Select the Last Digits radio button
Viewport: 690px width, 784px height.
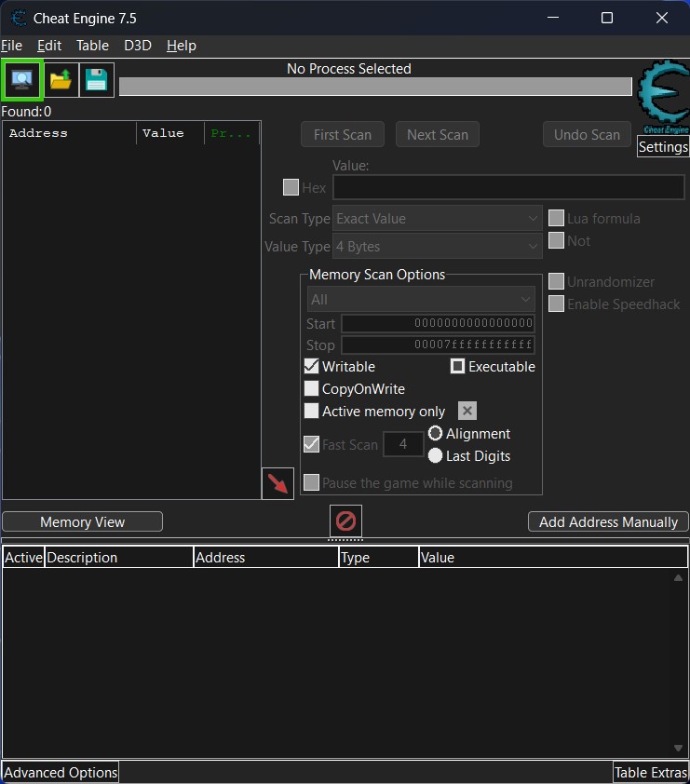click(x=436, y=455)
